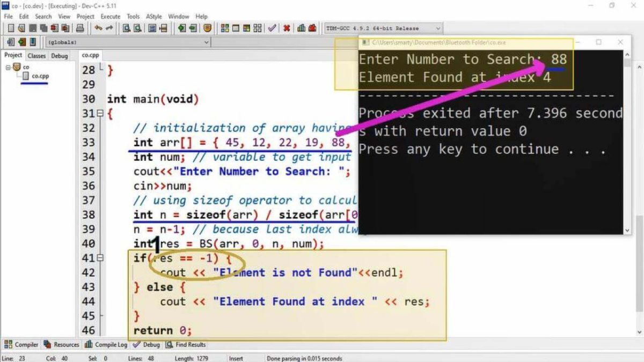Select the co.cpp editor tab
644x362 pixels.
[90, 55]
